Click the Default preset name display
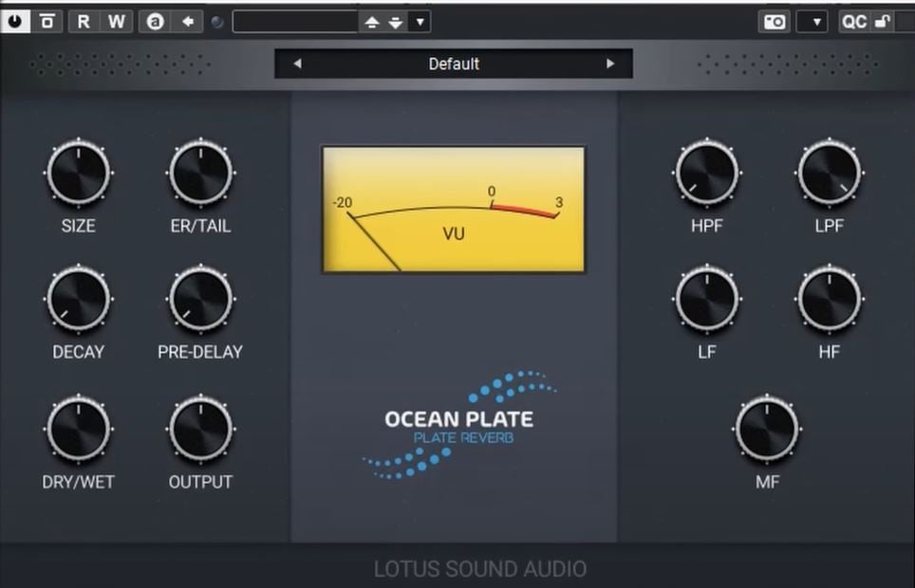This screenshot has width=915, height=588. [x=454, y=64]
